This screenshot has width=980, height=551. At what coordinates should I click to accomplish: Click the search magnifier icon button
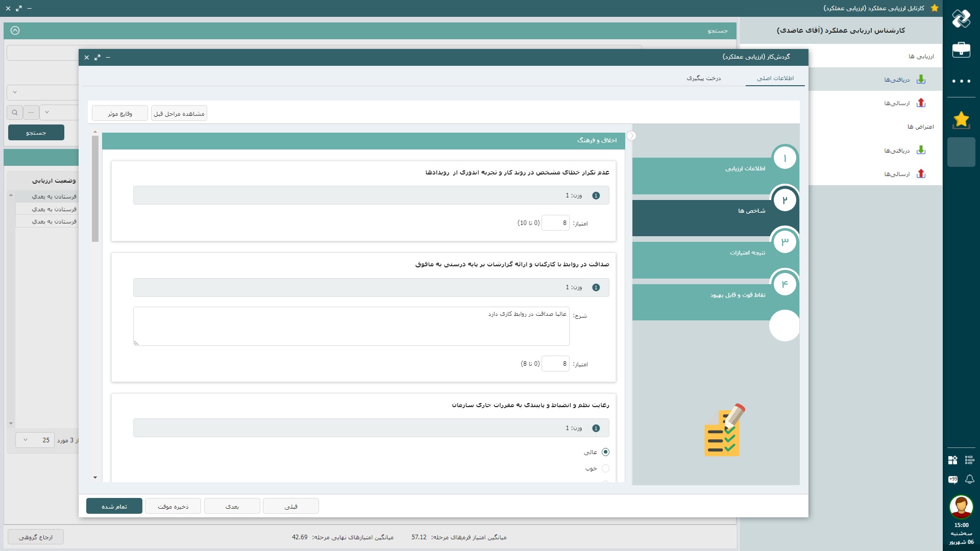click(x=15, y=112)
